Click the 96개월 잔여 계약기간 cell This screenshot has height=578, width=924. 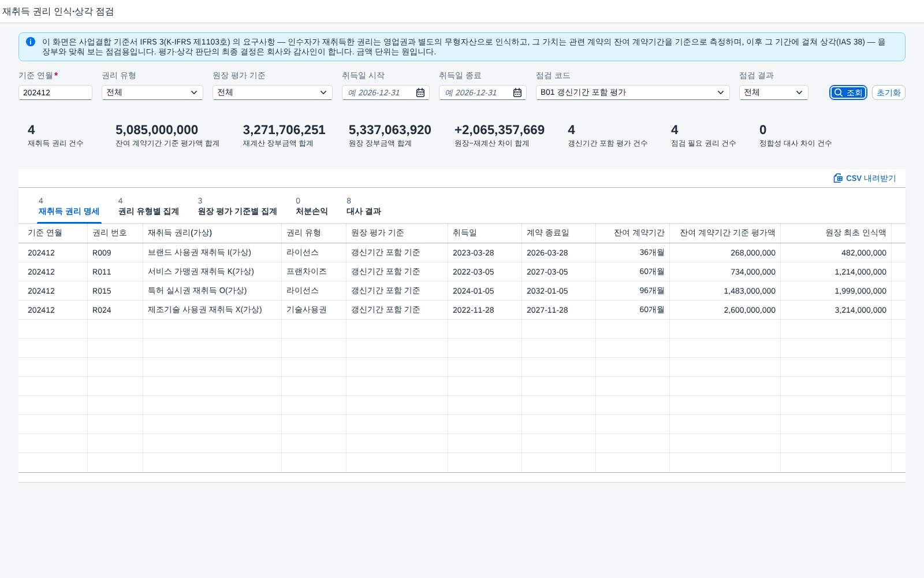tap(633, 291)
